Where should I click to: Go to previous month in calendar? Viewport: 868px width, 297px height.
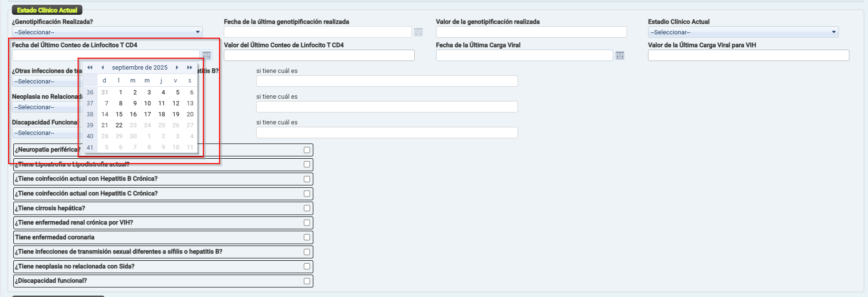coord(102,68)
